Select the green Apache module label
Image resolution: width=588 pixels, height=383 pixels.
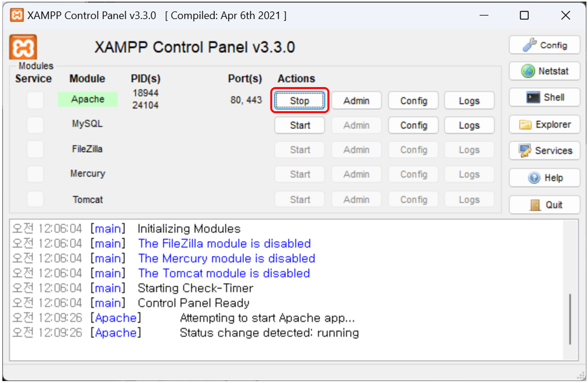tap(87, 99)
